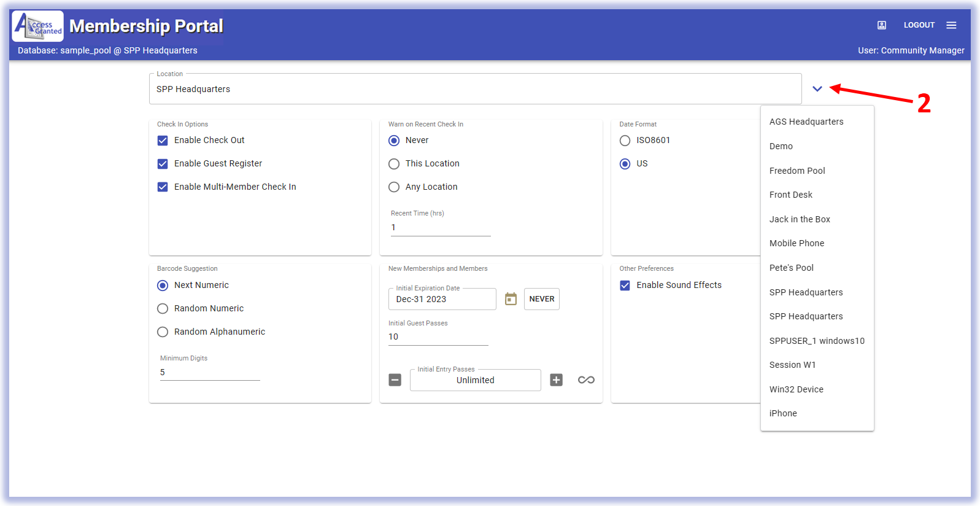Open the hamburger menu
The width and height of the screenshot is (980, 506).
pos(951,25)
